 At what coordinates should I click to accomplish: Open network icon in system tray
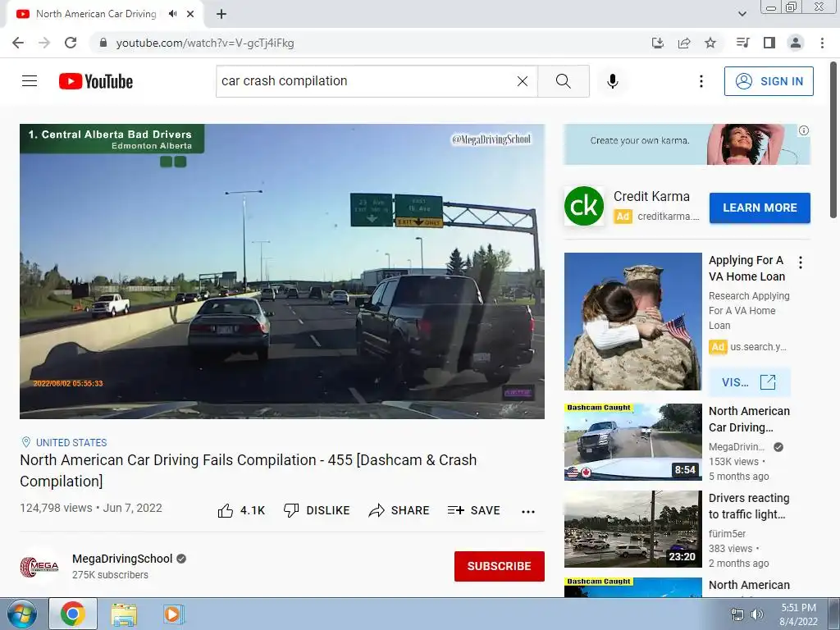pos(737,614)
